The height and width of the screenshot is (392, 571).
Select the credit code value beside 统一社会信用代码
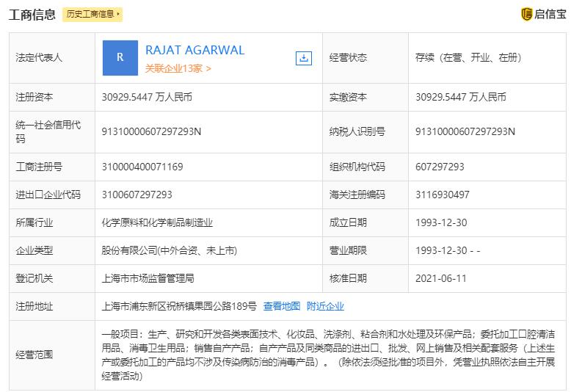coord(151,131)
